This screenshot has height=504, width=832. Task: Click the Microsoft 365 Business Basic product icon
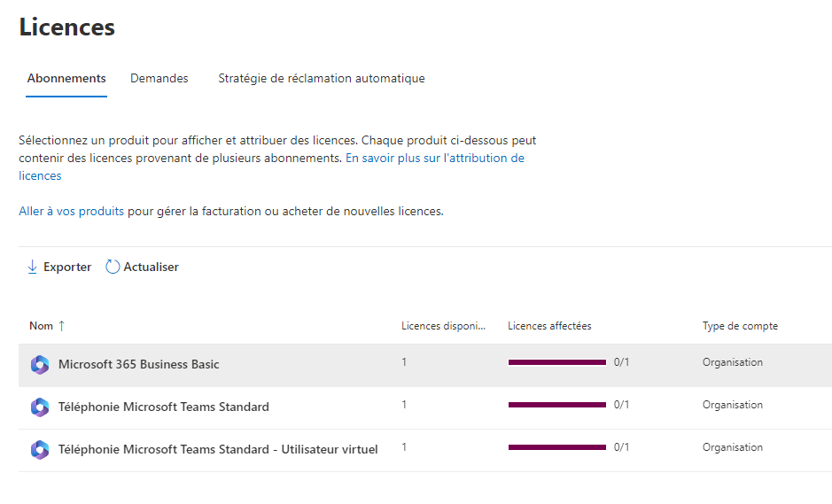click(40, 364)
